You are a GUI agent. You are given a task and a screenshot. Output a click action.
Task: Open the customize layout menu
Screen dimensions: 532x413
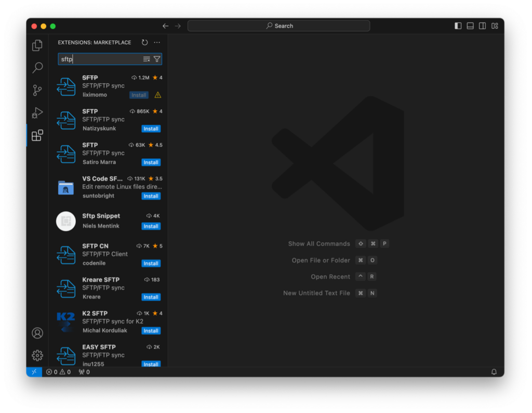[x=495, y=26]
